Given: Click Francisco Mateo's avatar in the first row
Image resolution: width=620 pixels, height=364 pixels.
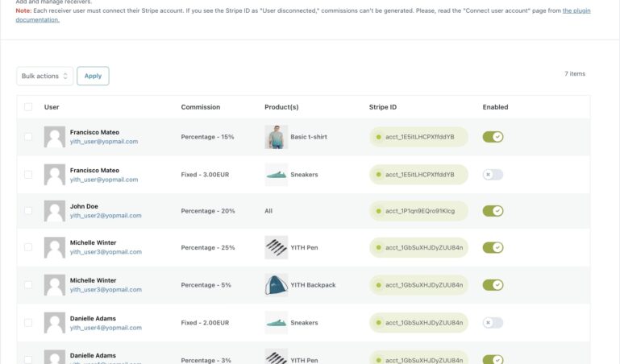Looking at the screenshot, I should point(55,137).
